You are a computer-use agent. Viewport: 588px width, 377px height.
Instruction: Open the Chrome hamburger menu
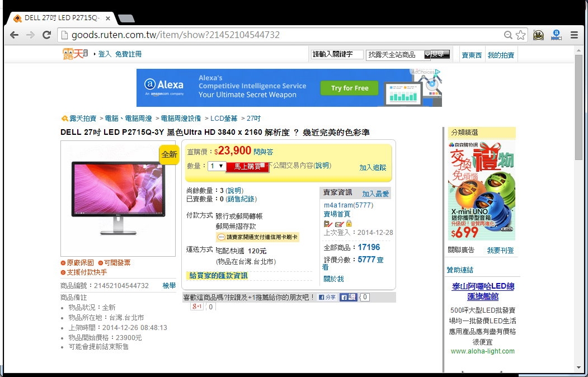[574, 35]
